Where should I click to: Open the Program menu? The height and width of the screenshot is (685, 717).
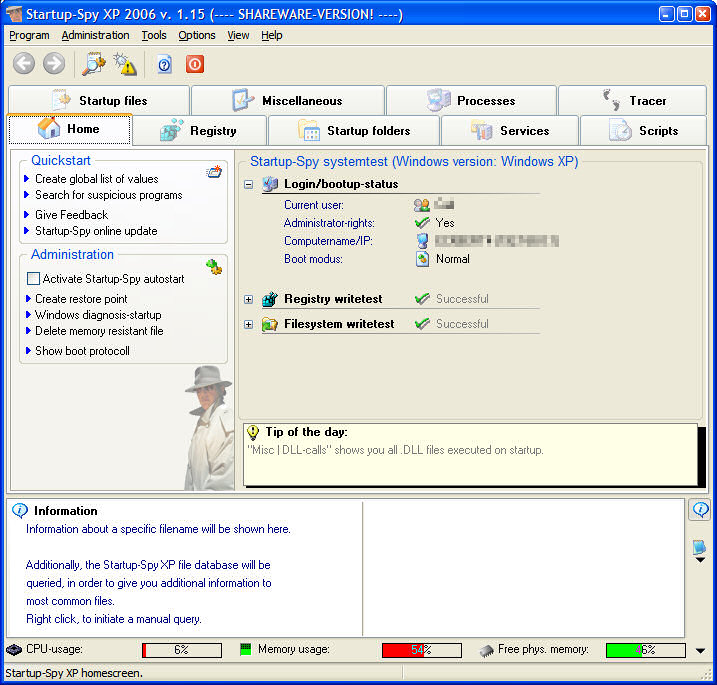(29, 35)
